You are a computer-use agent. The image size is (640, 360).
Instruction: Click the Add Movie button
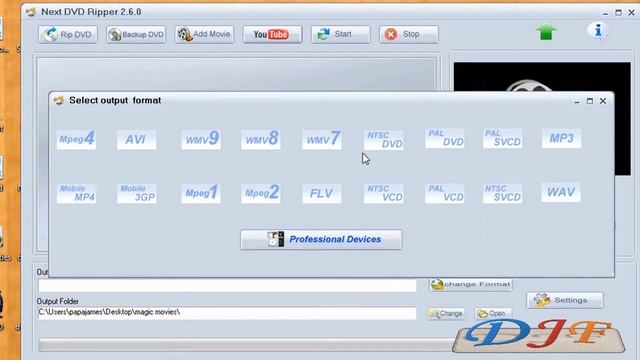[x=204, y=34]
